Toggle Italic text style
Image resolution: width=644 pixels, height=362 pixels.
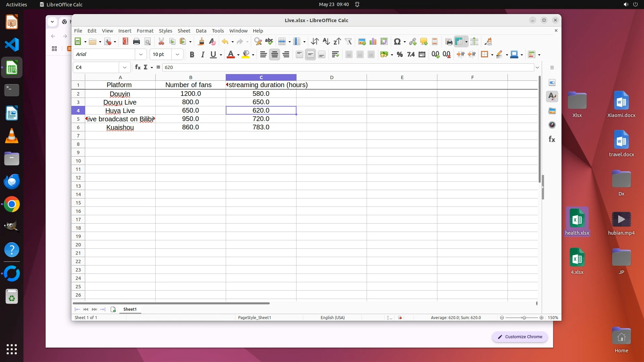pos(203,55)
